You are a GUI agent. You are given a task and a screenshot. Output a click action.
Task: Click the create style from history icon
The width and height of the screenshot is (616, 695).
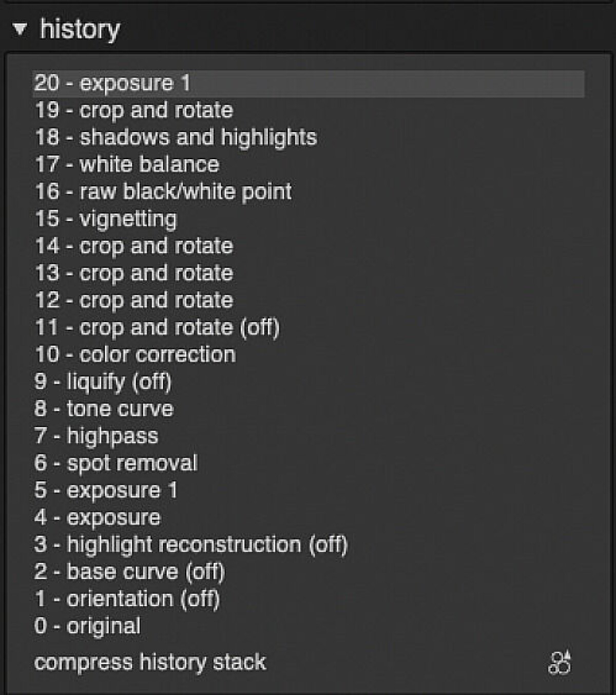tap(560, 662)
